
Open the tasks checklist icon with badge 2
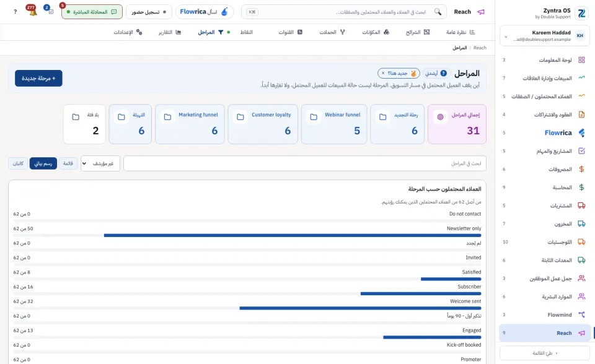pyautogui.click(x=50, y=11)
